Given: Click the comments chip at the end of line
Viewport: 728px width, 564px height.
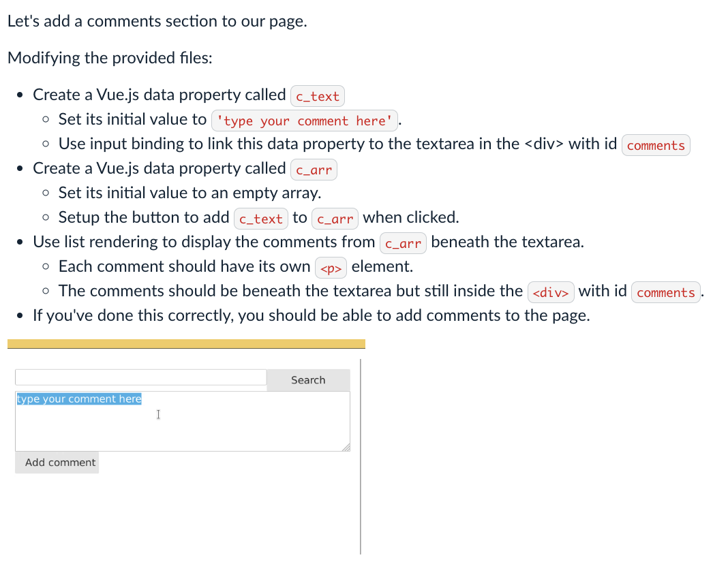Looking at the screenshot, I should (665, 292).
